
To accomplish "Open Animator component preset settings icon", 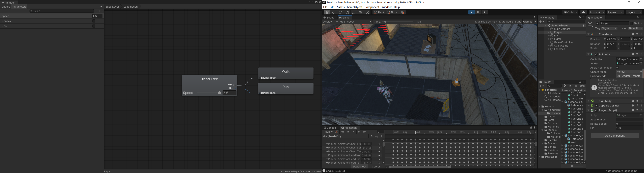I will tap(637, 54).
